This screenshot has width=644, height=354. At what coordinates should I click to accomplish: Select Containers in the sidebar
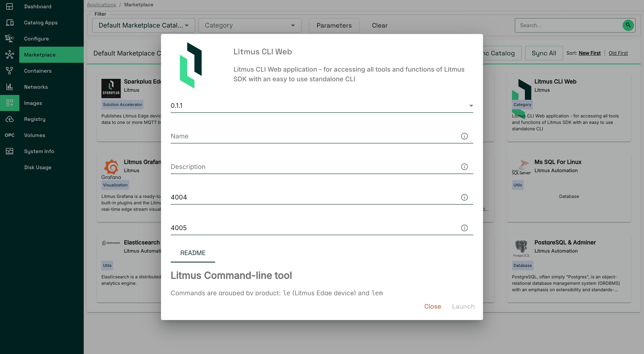[38, 71]
